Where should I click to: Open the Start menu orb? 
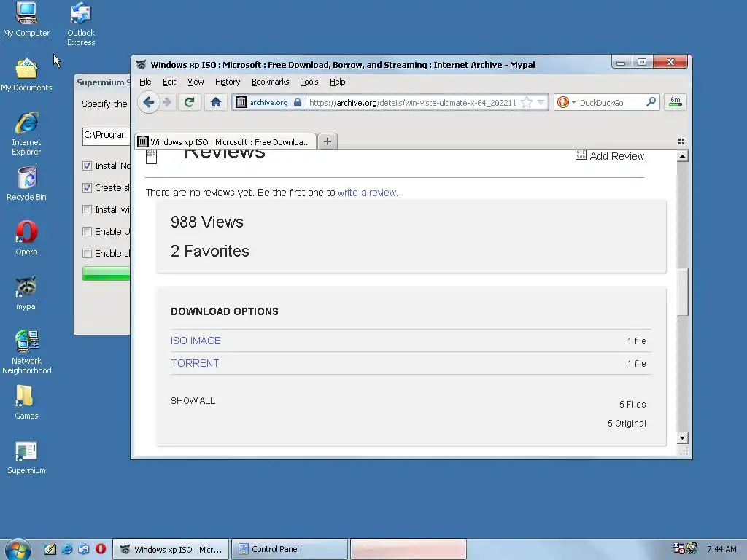pos(18,549)
